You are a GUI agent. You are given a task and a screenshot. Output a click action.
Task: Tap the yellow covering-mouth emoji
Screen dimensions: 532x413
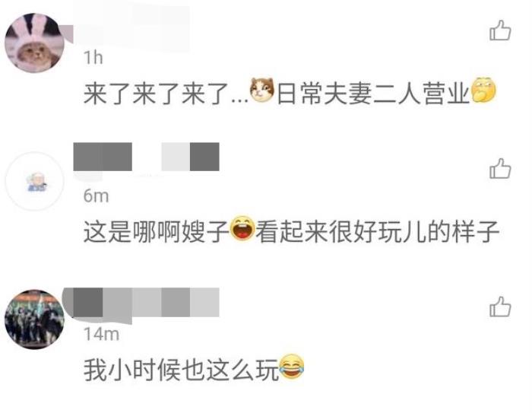coord(483,90)
